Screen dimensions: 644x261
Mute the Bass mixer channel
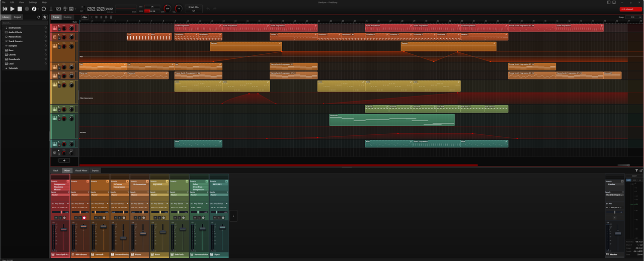(x=154, y=218)
